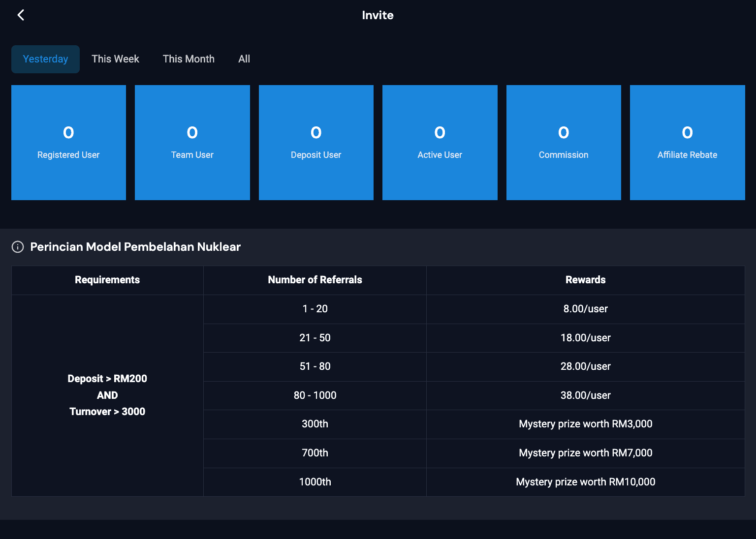Switch to the This Week tab

(115, 59)
